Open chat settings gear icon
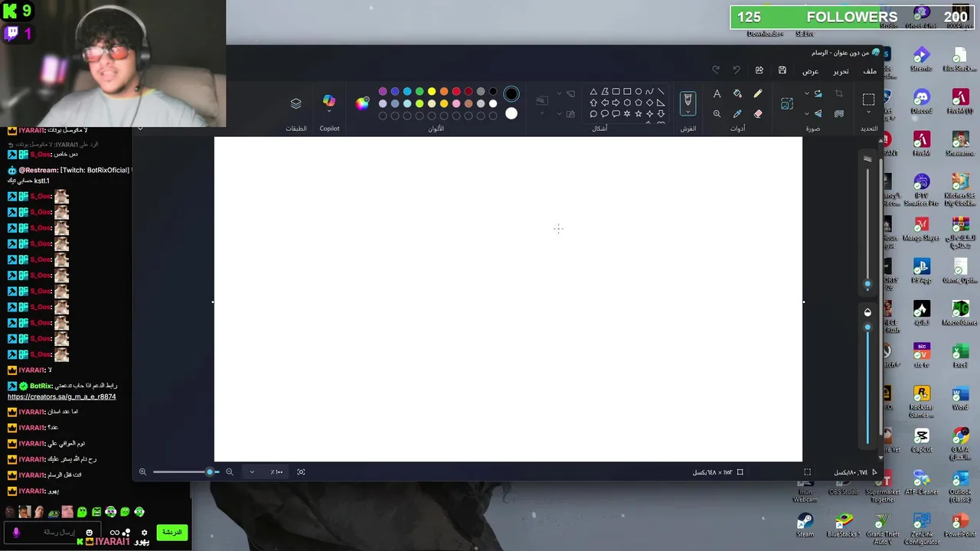 (143, 533)
